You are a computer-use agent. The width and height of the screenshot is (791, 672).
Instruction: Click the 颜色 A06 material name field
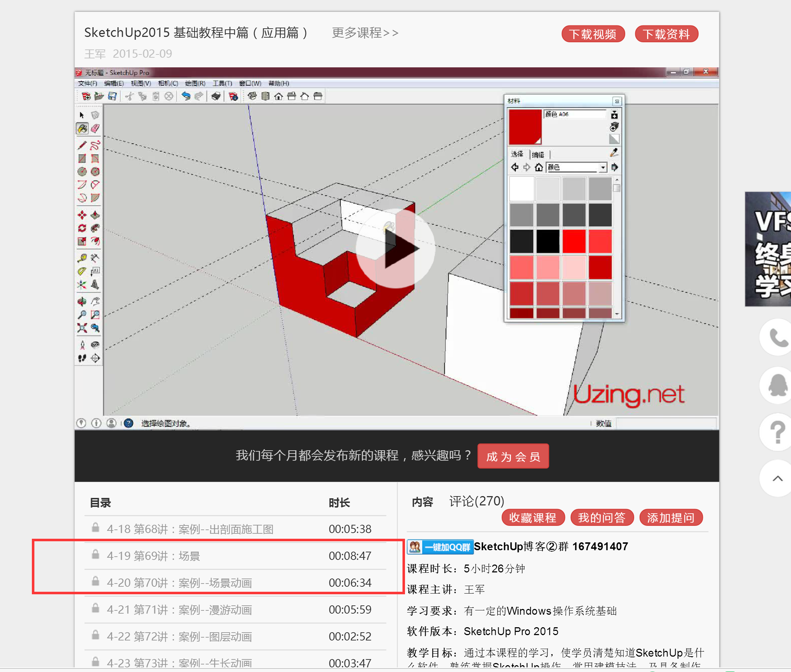[x=575, y=114]
